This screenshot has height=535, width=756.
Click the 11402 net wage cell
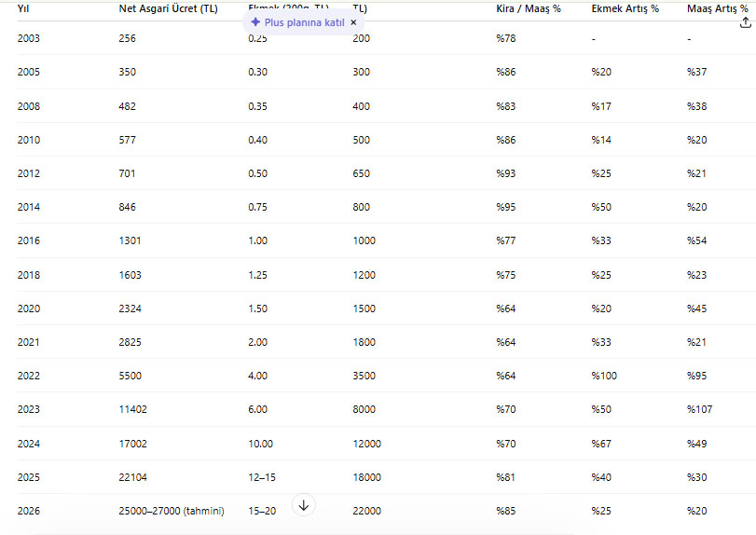(133, 409)
